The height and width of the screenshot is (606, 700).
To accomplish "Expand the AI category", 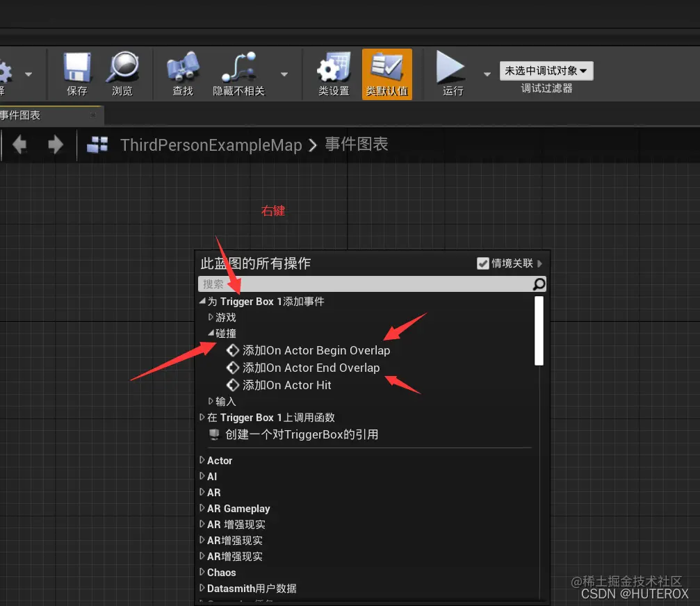I will click(x=202, y=476).
